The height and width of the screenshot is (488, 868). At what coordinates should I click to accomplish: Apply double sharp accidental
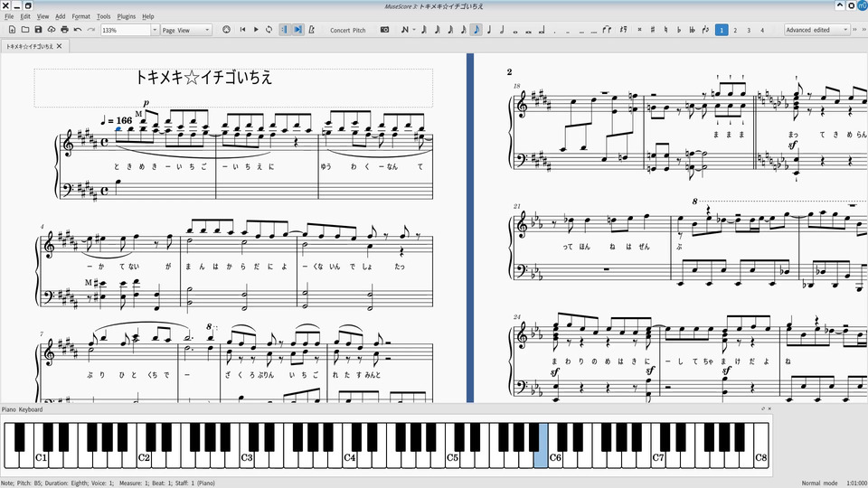tap(639, 30)
